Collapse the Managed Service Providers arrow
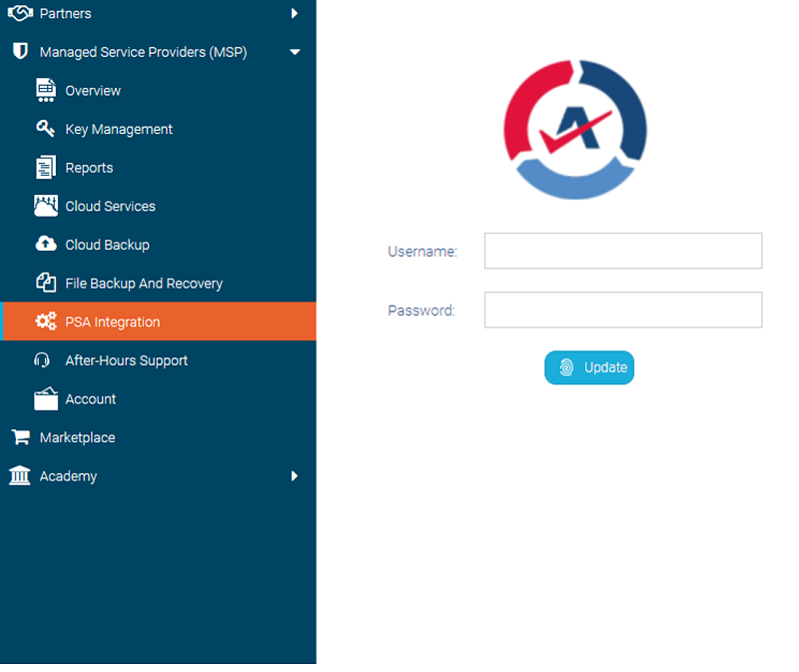 click(x=295, y=52)
